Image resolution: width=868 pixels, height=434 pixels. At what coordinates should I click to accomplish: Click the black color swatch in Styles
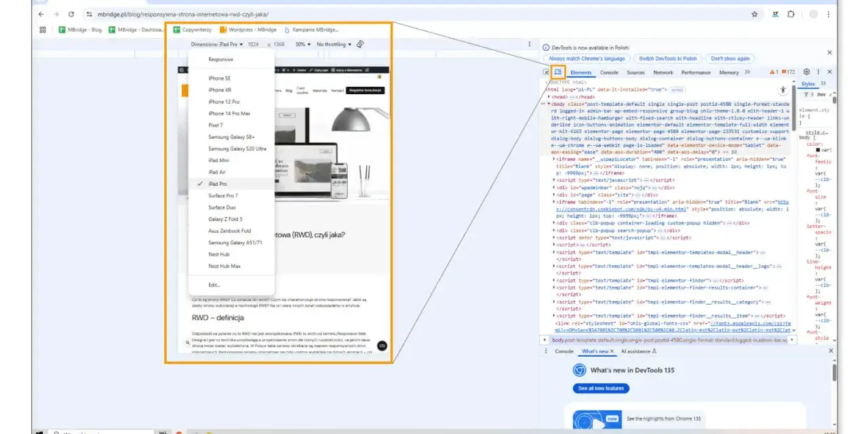(817, 149)
